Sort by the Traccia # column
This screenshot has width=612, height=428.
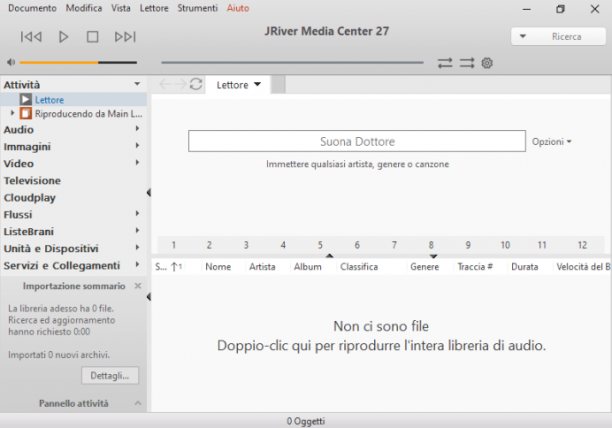(x=475, y=267)
